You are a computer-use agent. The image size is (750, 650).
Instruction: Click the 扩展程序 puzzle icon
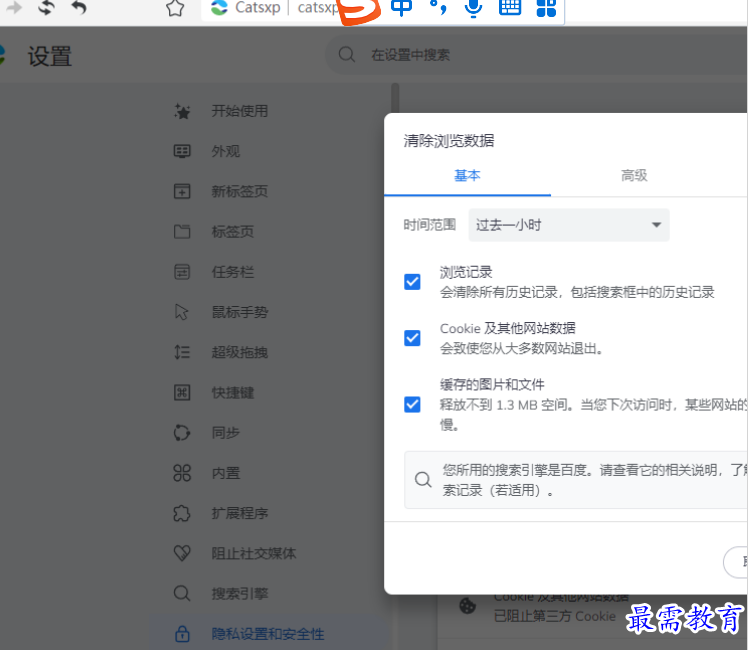click(182, 513)
